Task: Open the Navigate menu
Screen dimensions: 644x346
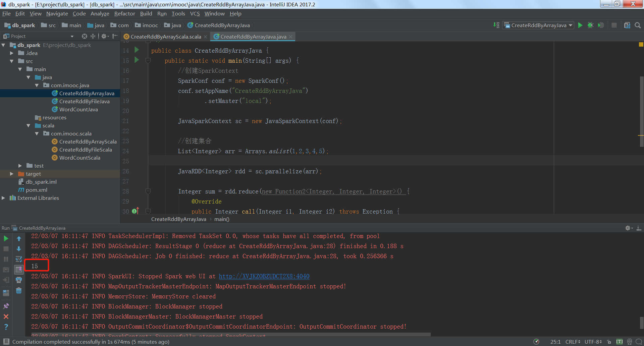Action: (57, 14)
